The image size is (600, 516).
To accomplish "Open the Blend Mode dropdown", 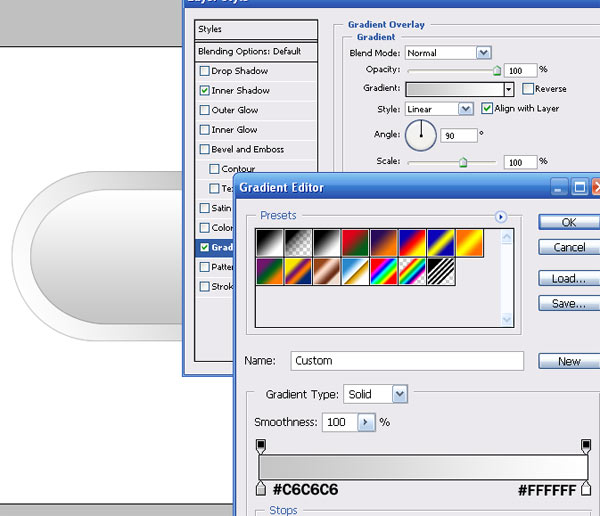I will coord(448,53).
